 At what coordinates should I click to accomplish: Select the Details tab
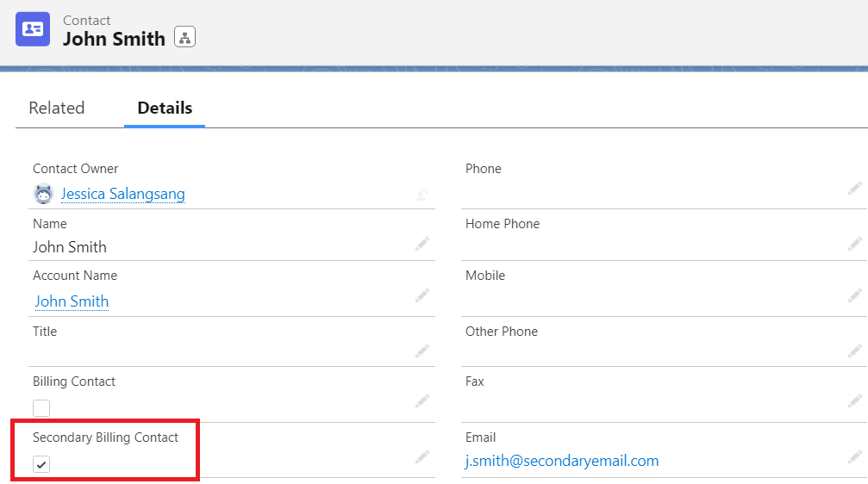click(165, 108)
